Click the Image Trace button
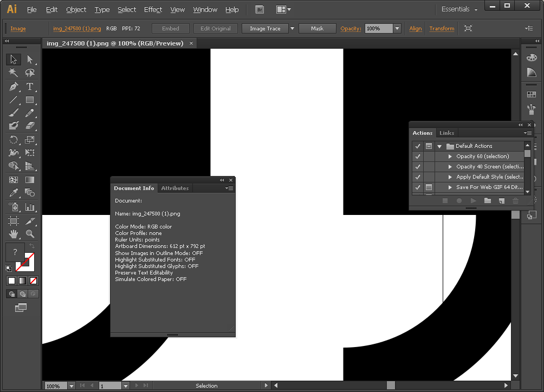This screenshot has width=544, height=392. click(x=265, y=29)
